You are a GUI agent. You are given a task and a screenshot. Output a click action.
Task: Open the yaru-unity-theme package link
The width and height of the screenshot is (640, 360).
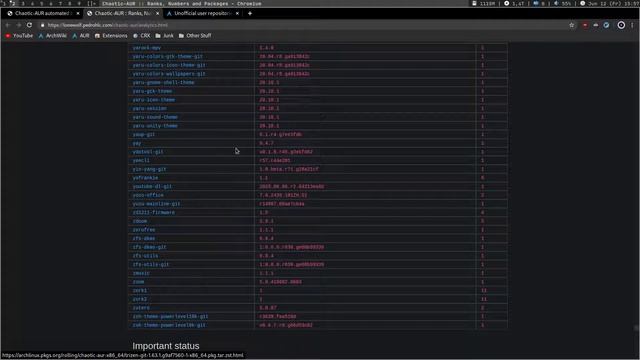pos(155,126)
